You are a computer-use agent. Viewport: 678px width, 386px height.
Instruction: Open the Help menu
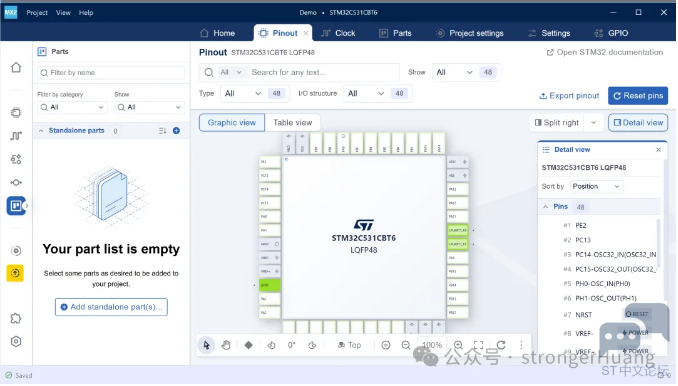coord(86,13)
